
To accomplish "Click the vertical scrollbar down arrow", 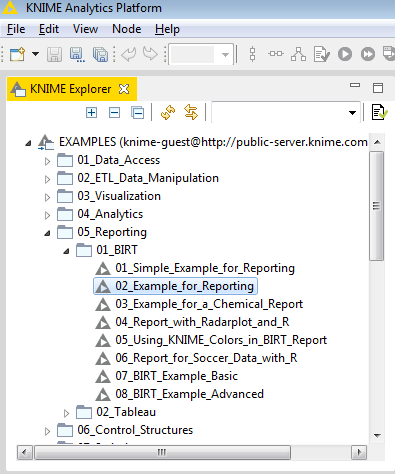I will coord(377,435).
